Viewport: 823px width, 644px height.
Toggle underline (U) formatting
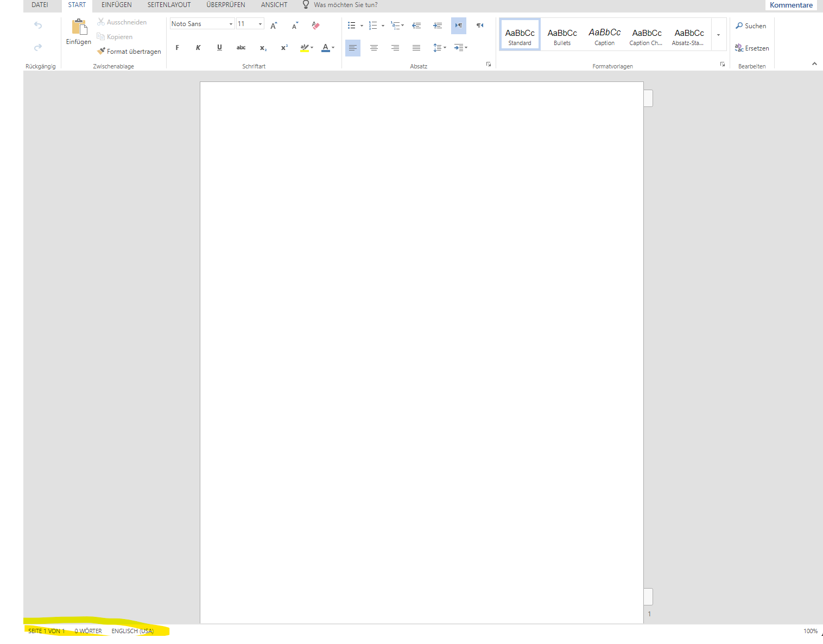[219, 48]
